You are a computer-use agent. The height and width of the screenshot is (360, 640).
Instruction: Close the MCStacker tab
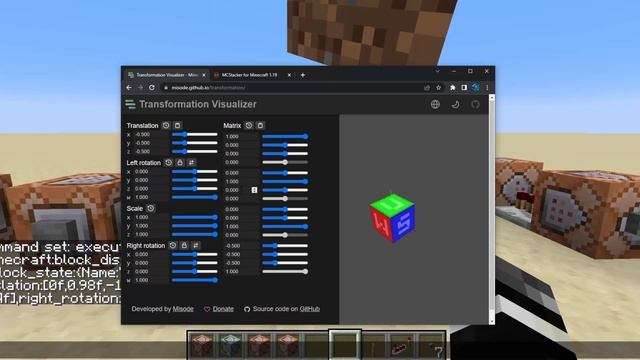click(289, 75)
